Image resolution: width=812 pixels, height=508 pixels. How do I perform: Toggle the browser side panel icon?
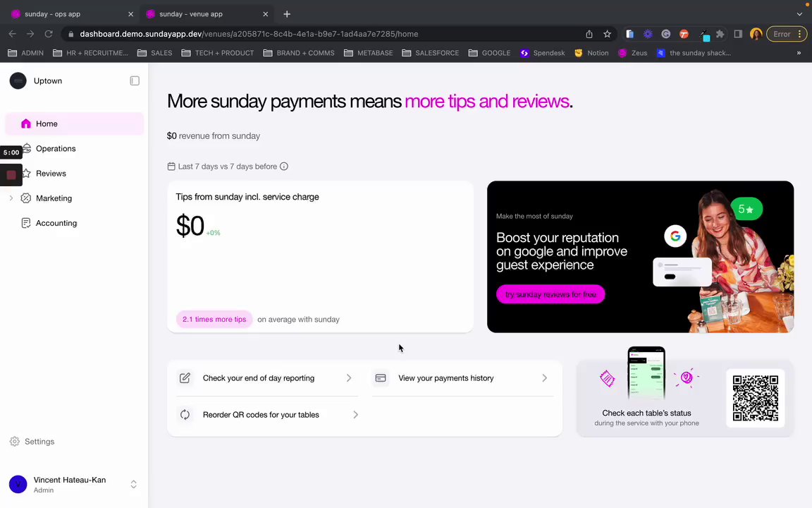click(738, 34)
